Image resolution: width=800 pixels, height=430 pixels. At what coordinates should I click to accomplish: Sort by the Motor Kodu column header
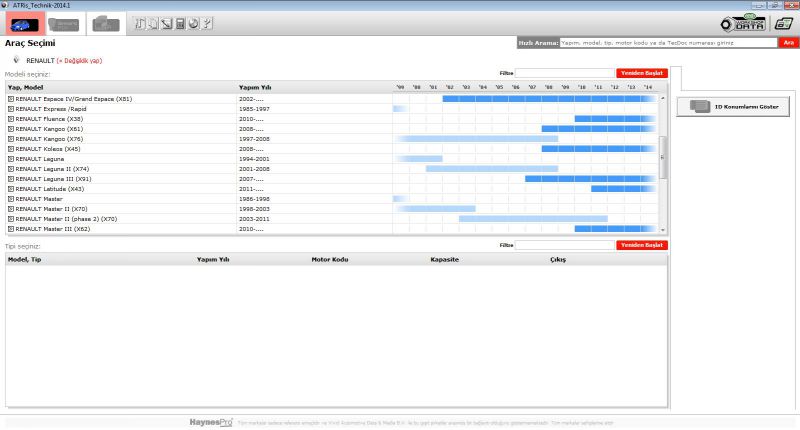pos(330,260)
